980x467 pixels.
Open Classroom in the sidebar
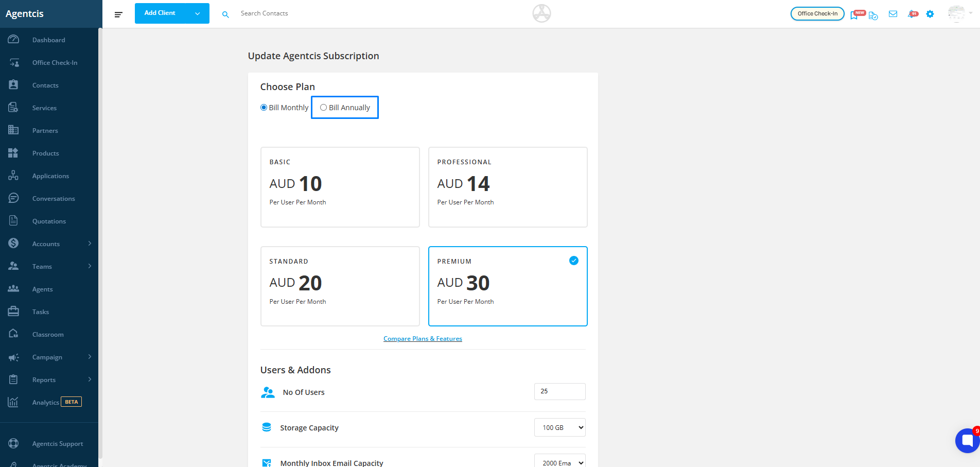(49, 335)
